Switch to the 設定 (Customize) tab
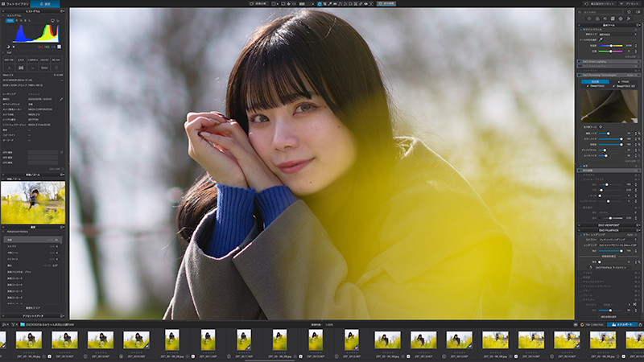Screen dimensions: 644x362 [x=45, y=4]
